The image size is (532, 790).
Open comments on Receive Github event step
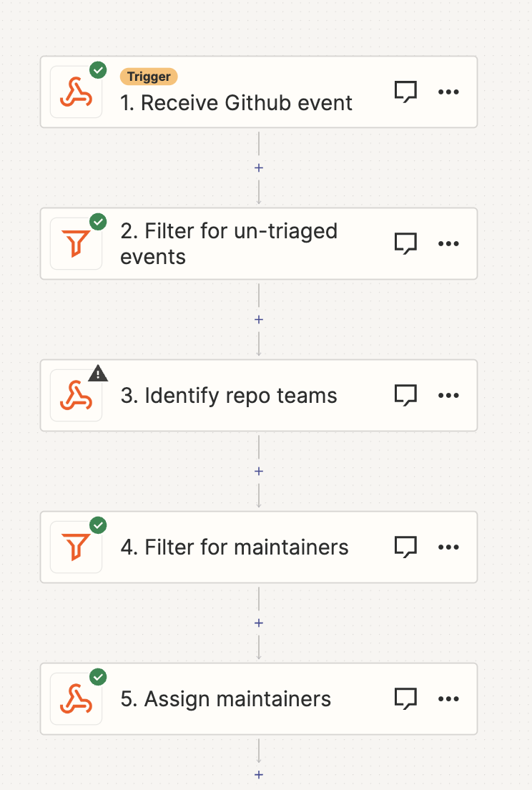pyautogui.click(x=405, y=92)
